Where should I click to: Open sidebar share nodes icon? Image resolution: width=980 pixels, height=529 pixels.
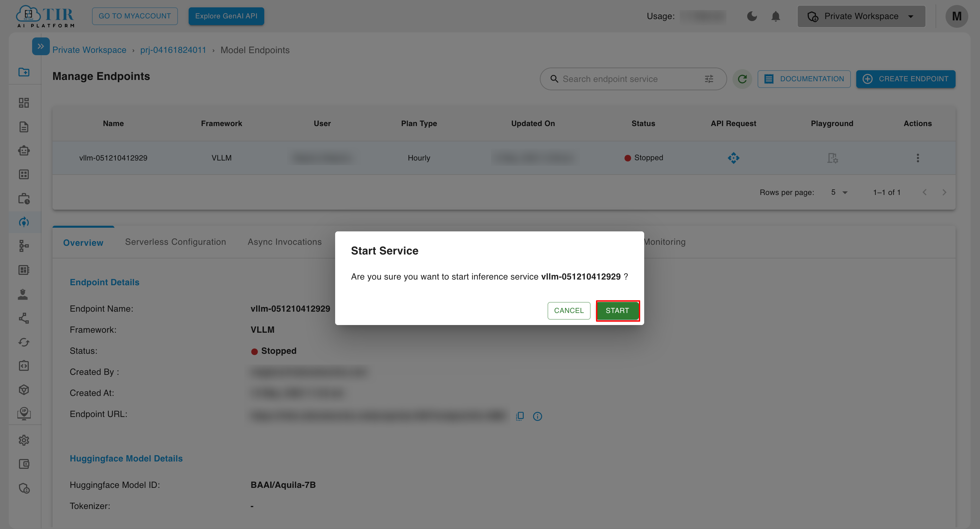24,318
